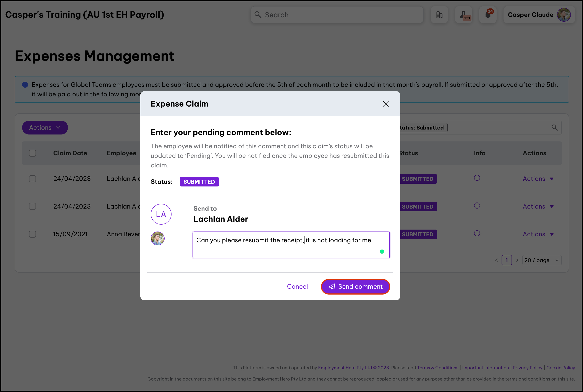
Task: Expand Actions menu for second claim row
Action: pos(538,206)
